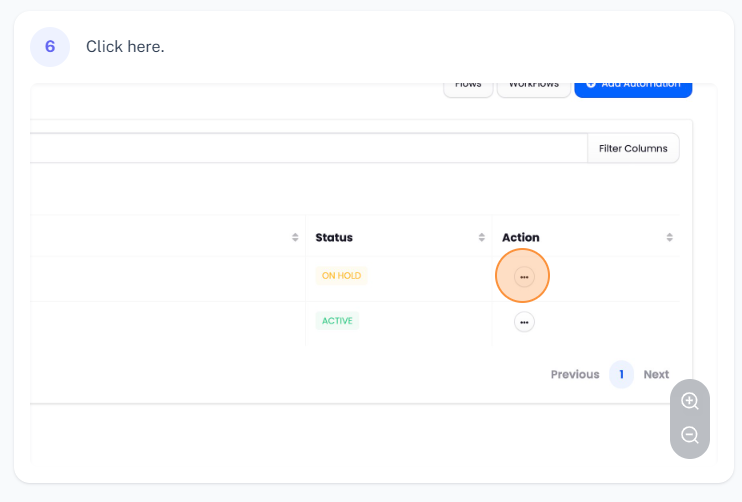This screenshot has width=742, height=502.
Task: Open the Filter Columns dropdown
Action: point(632,148)
